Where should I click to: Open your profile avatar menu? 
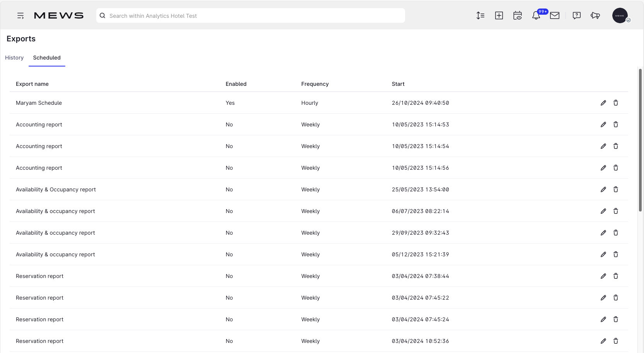click(x=620, y=15)
